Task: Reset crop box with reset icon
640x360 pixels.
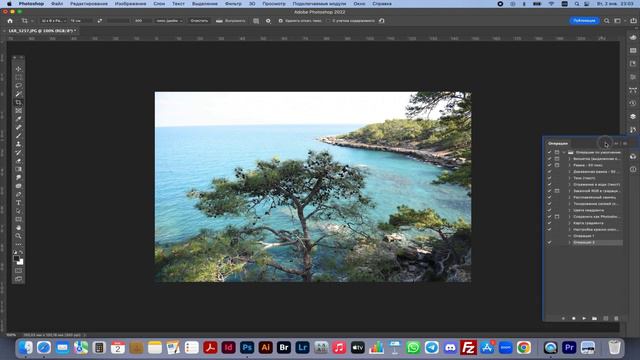Action: [x=382, y=21]
